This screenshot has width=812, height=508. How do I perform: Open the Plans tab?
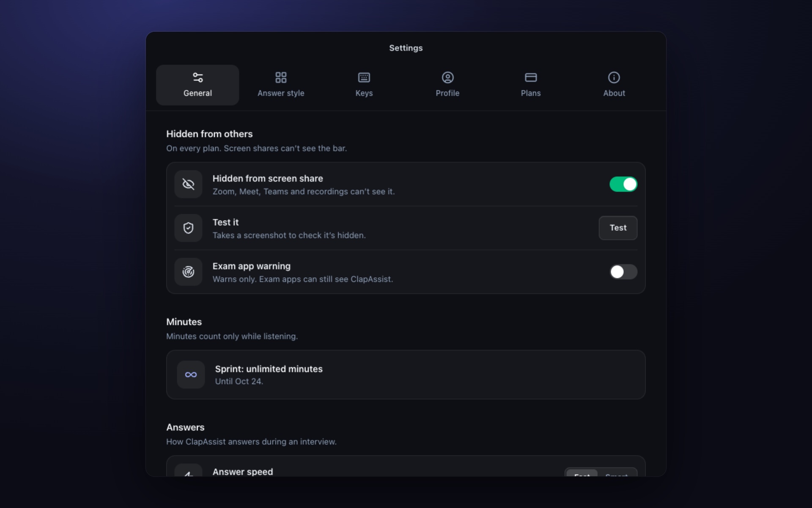point(531,85)
